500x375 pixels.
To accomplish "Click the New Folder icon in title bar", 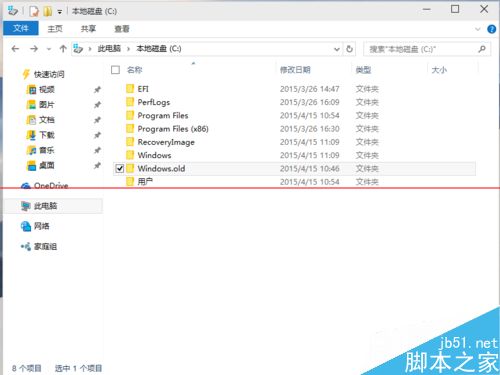I will click(48, 11).
